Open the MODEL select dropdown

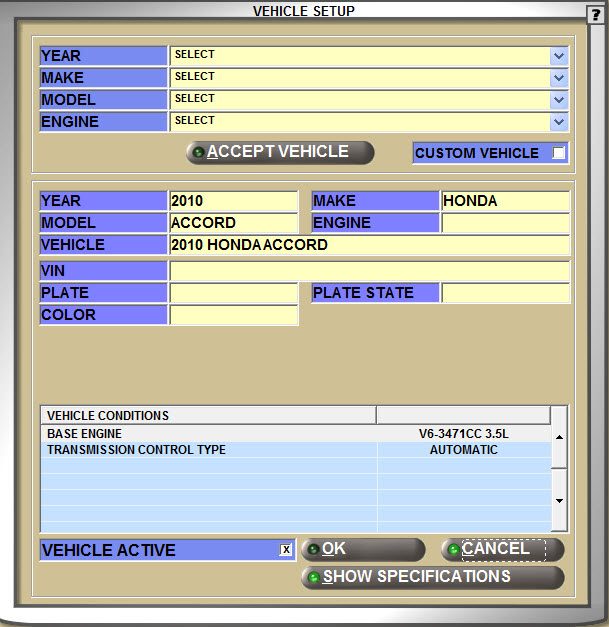[559, 100]
